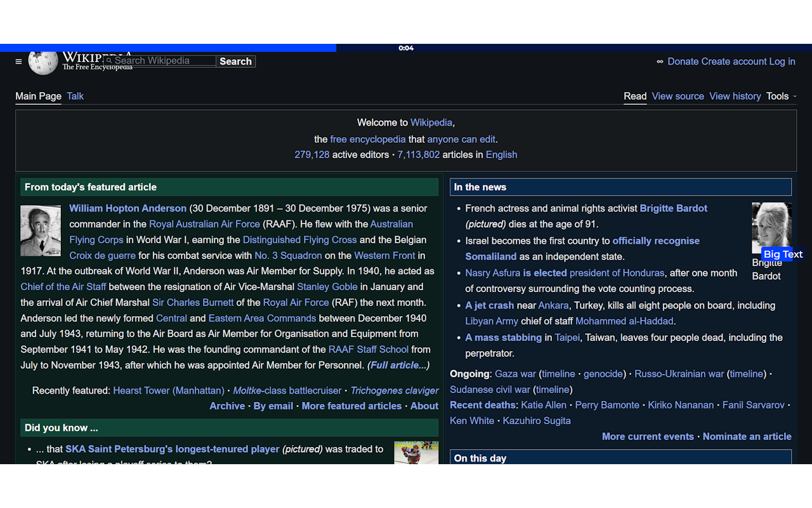Viewport: 812px width, 508px height.
Task: Click the Log in link
Action: (782, 62)
